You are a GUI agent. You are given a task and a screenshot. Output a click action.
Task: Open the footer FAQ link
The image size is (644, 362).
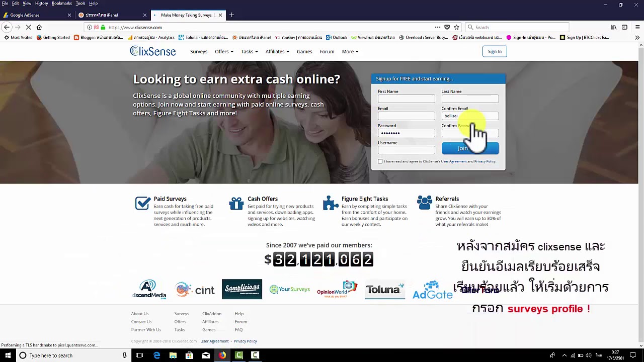[238, 330]
